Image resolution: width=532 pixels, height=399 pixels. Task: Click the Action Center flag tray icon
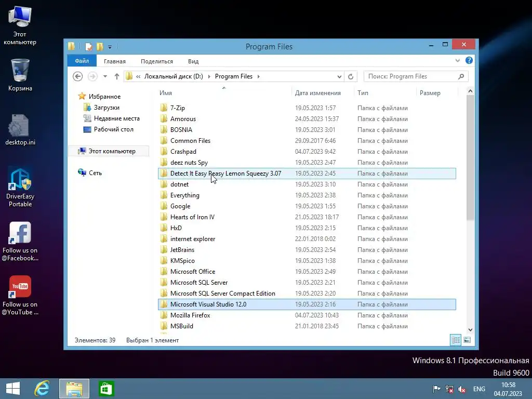click(x=436, y=389)
